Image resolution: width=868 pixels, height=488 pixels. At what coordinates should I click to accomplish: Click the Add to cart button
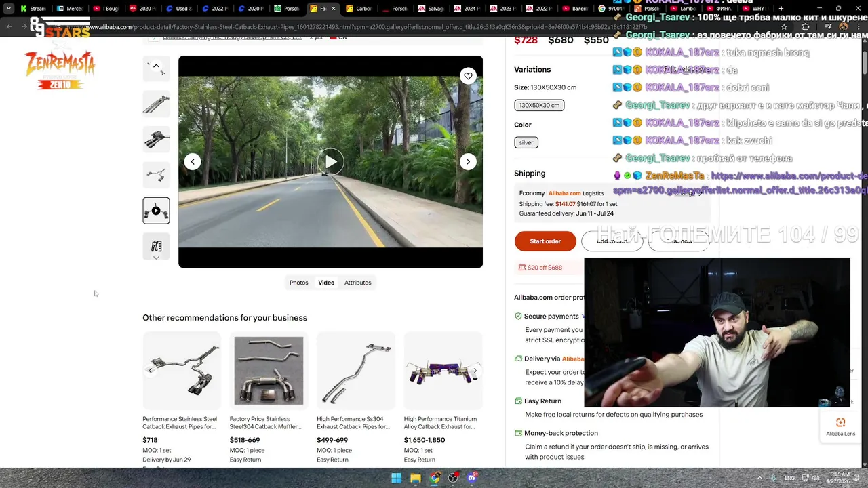[x=612, y=241]
